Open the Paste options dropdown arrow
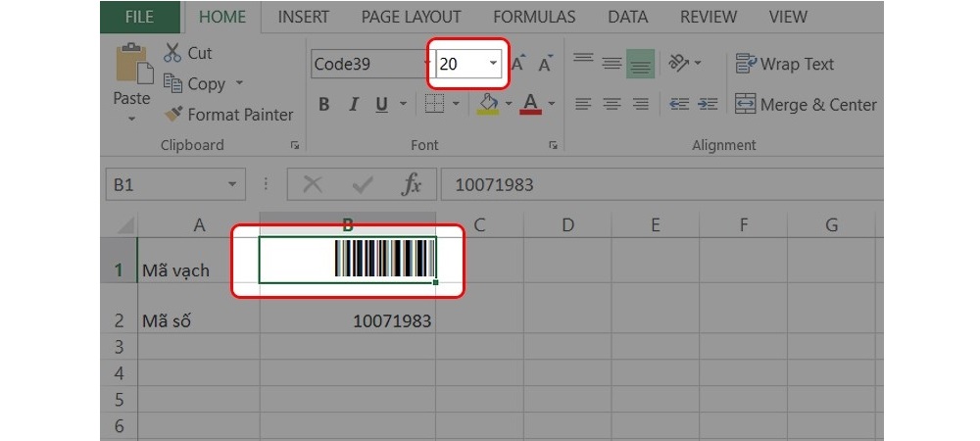This screenshot has width=980, height=441. pos(131,120)
